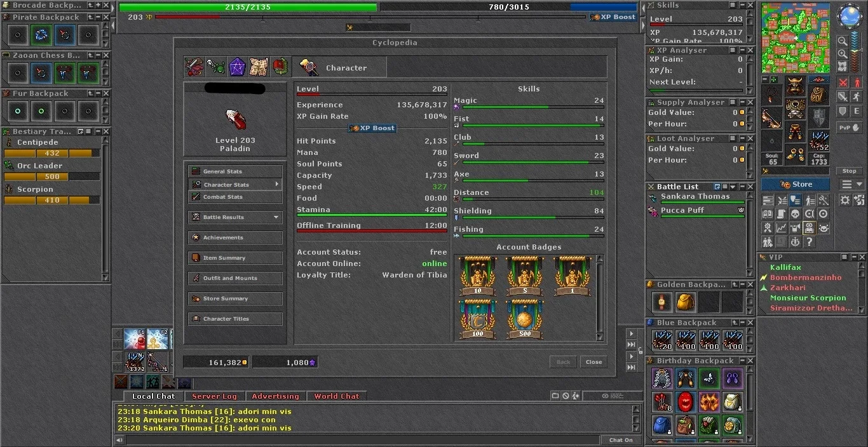Click the Stop button
The width and height of the screenshot is (868, 447).
coord(849,171)
